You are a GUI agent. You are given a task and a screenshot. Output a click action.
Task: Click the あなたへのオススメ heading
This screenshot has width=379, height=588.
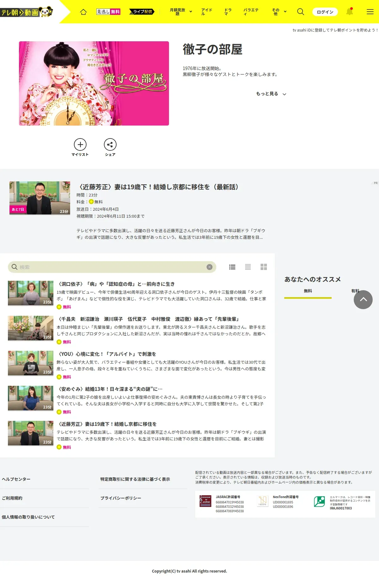[313, 279]
